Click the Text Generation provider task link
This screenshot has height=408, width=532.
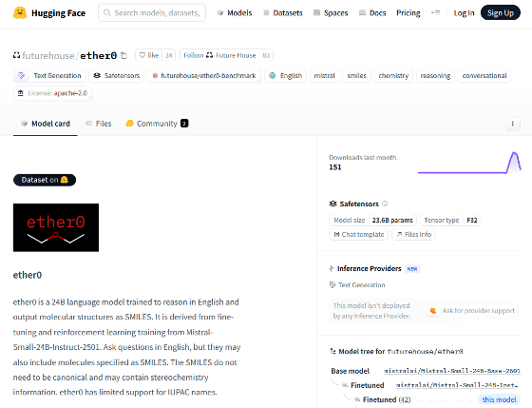(x=357, y=285)
